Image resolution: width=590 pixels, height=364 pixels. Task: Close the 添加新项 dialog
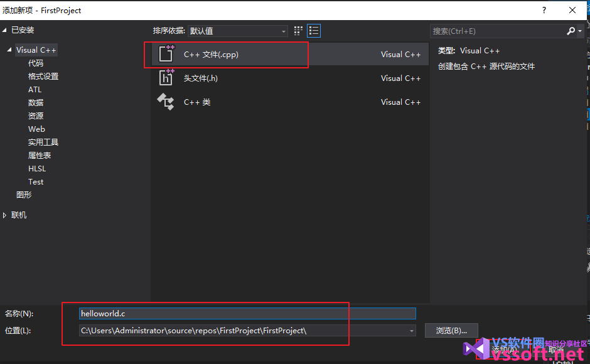[572, 10]
